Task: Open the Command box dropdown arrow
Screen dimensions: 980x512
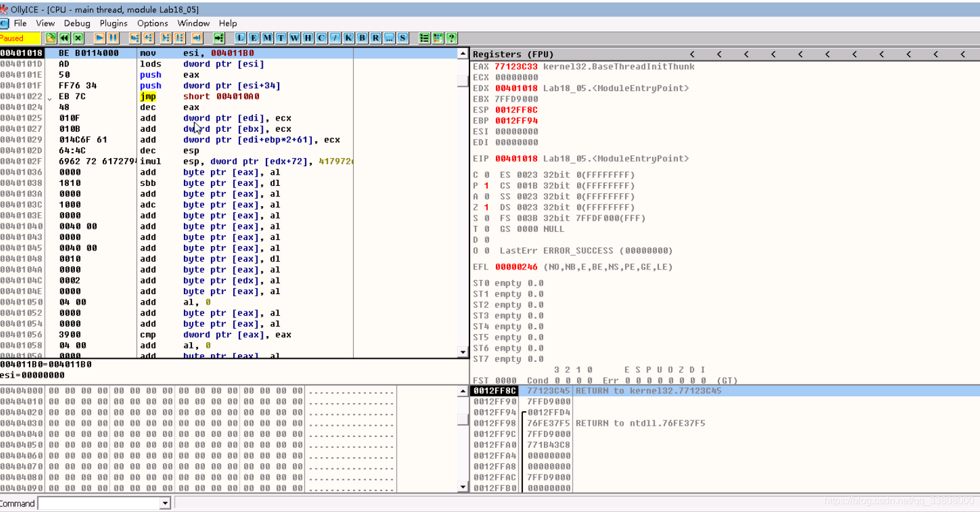Action: (165, 503)
